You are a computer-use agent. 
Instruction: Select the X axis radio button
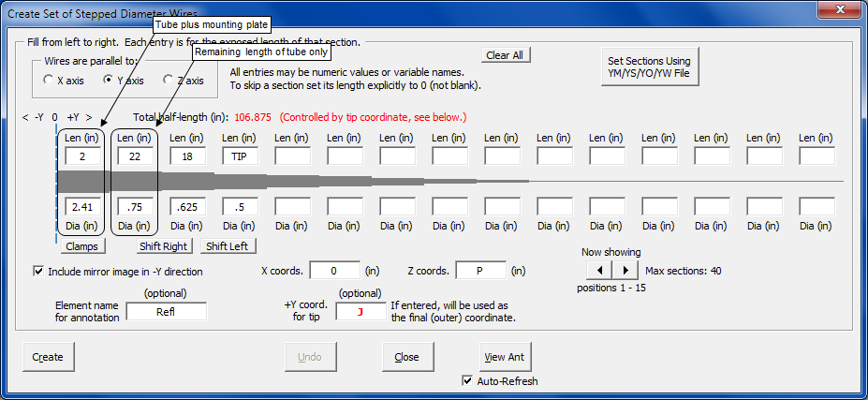[x=49, y=81]
